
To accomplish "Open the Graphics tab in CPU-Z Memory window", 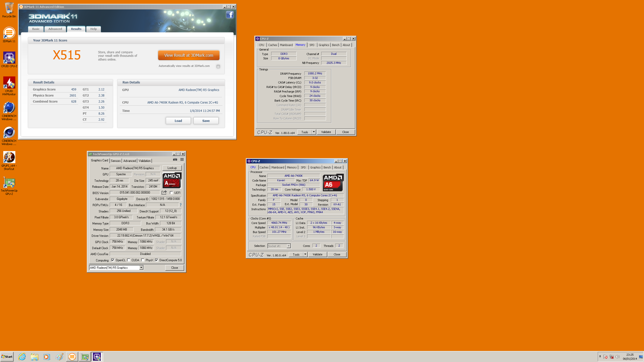I will click(324, 45).
